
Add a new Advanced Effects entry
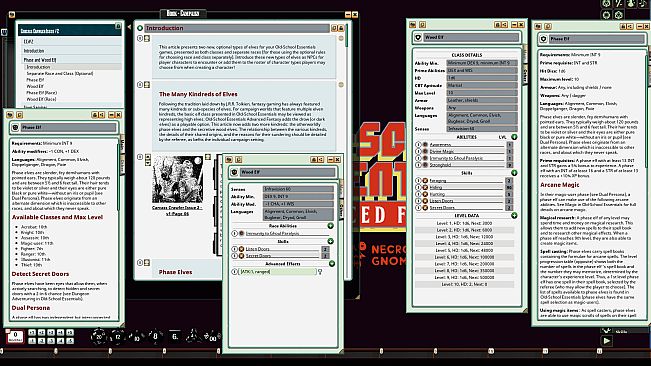331,264
